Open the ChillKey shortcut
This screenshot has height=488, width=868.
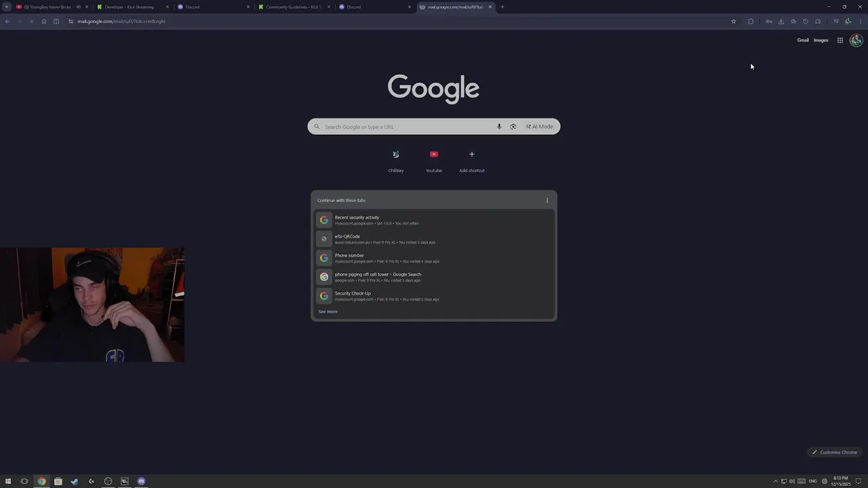click(x=396, y=161)
